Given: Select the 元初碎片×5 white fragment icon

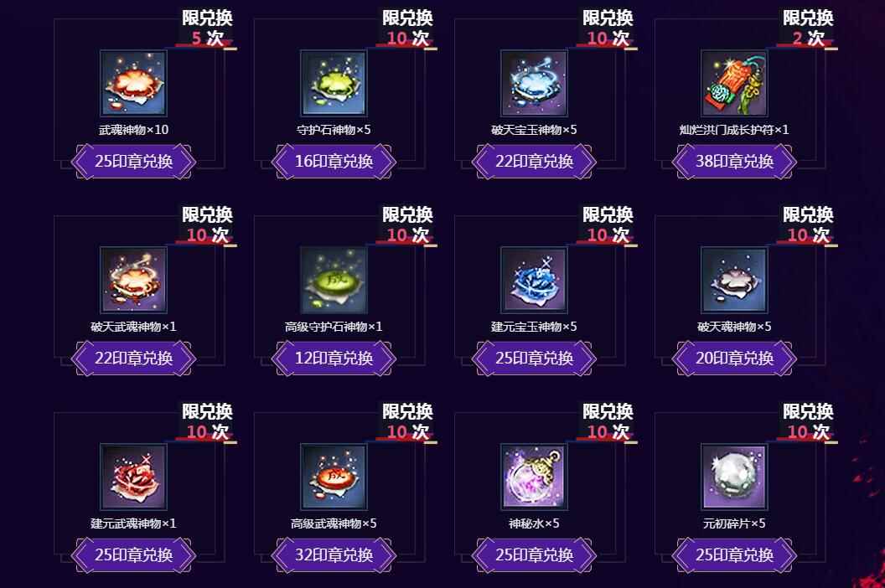Looking at the screenshot, I should (x=734, y=477).
